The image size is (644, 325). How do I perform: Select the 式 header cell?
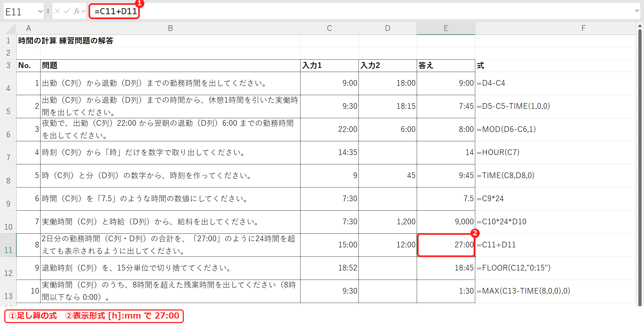point(555,66)
